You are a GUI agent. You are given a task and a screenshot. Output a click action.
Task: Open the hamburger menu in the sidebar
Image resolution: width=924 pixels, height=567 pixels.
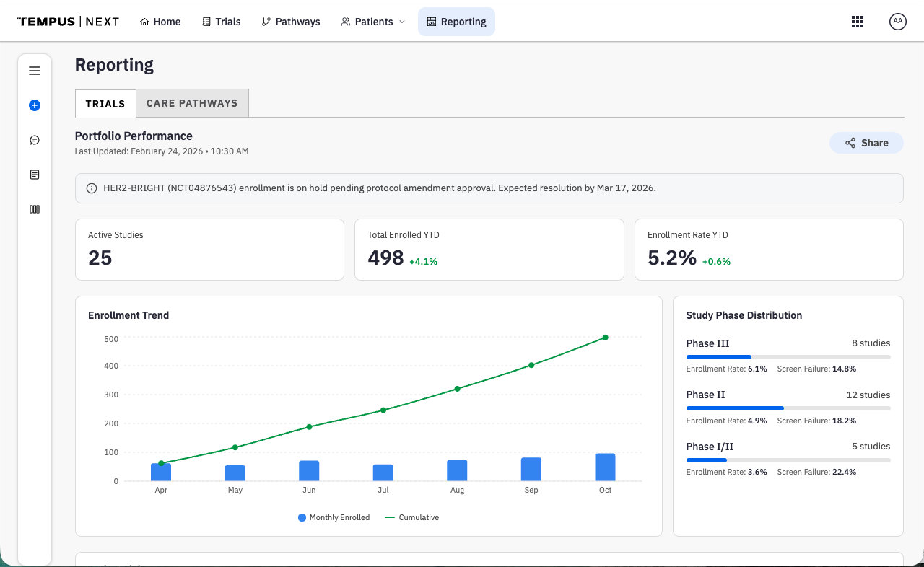coord(35,71)
